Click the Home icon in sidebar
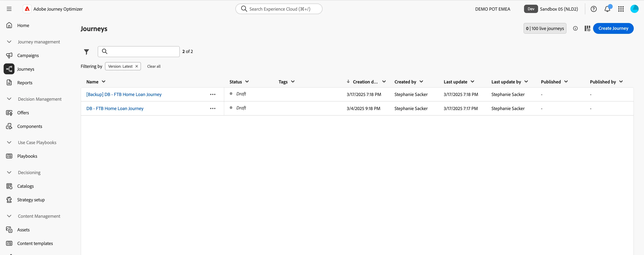 tap(9, 26)
